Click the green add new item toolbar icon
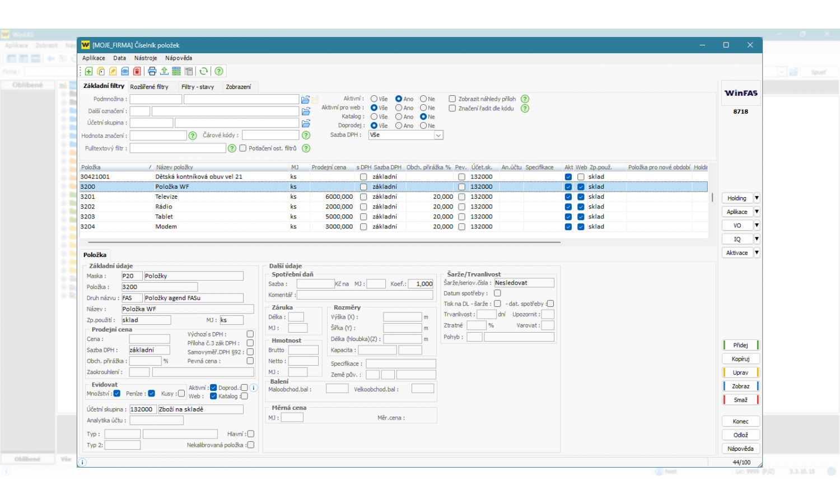The height and width of the screenshot is (504, 840). tap(89, 71)
